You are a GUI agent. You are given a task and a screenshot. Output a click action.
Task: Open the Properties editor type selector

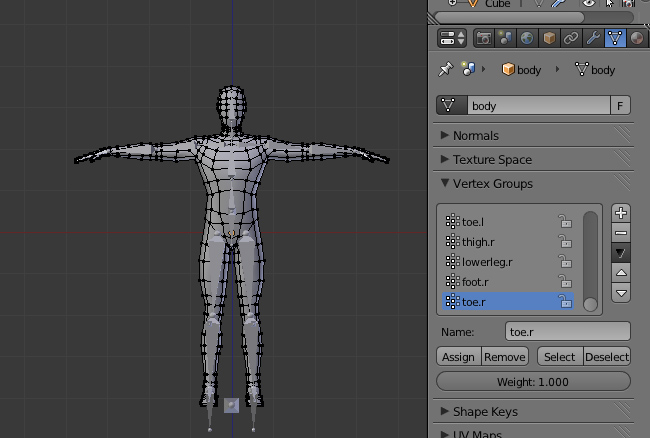[x=452, y=38]
